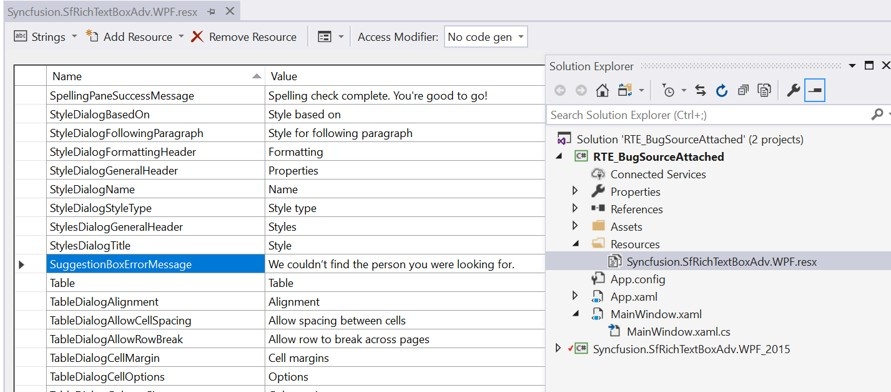
Task: Select the StyleDialogGeneralHeader name cell
Action: pyautogui.click(x=155, y=170)
